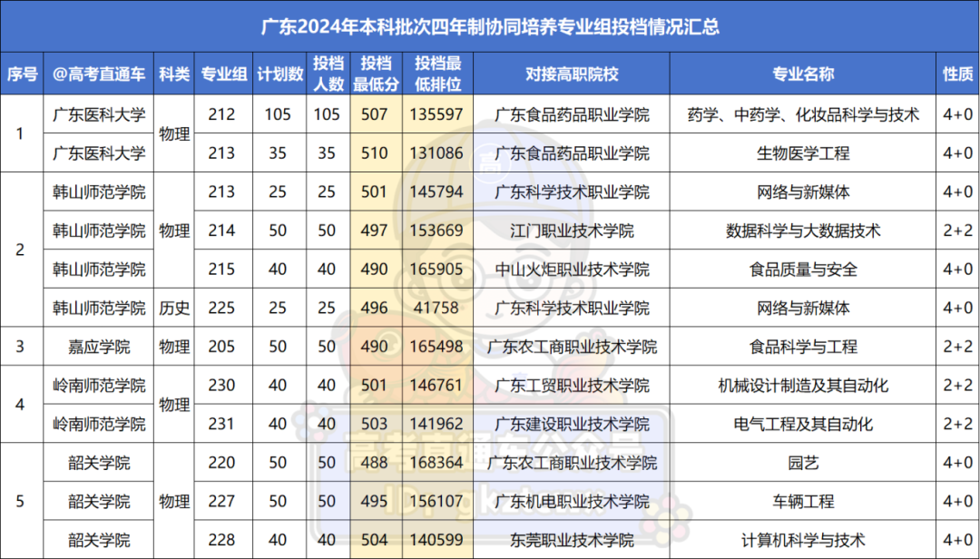Select group number 205
This screenshot has width=980, height=559.
point(221,347)
